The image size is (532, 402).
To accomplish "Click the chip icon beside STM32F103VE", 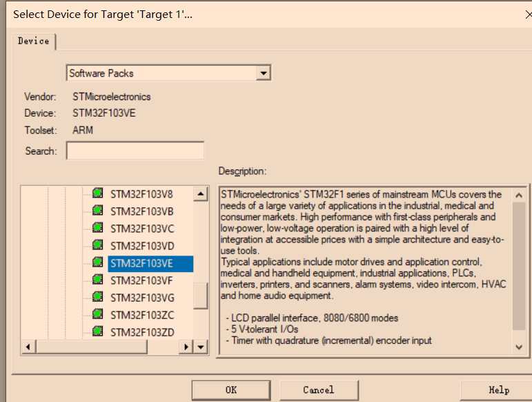I will (x=98, y=262).
